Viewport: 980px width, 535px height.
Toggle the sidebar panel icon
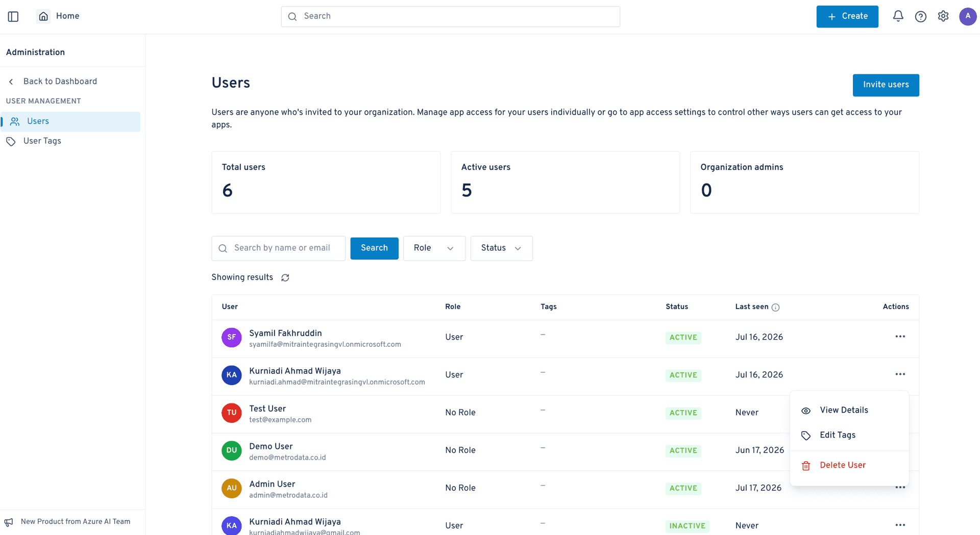pos(13,16)
